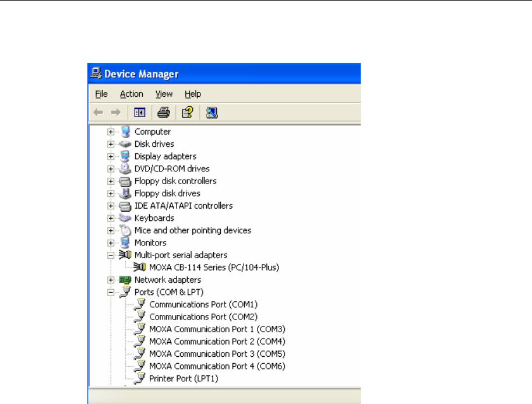Viewport: 532px width, 404px height.
Task: Click Scan for hardware changes icon
Action: click(212, 113)
